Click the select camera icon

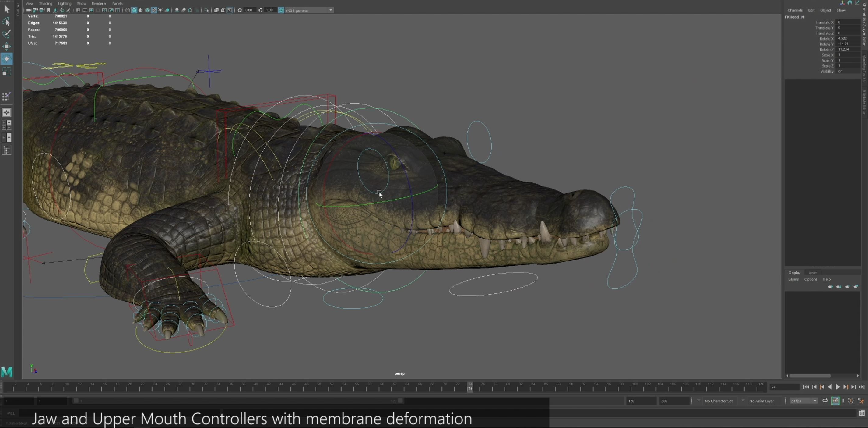[x=28, y=10]
